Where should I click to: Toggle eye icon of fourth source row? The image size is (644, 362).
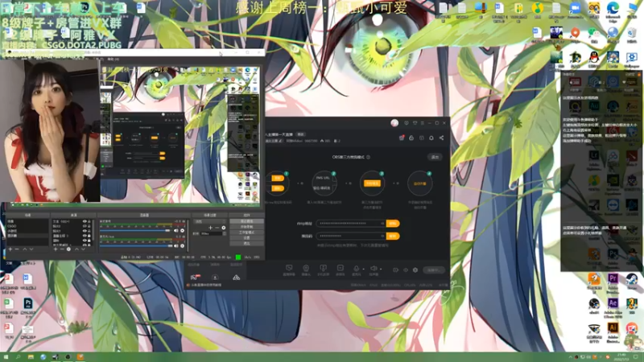(85, 236)
